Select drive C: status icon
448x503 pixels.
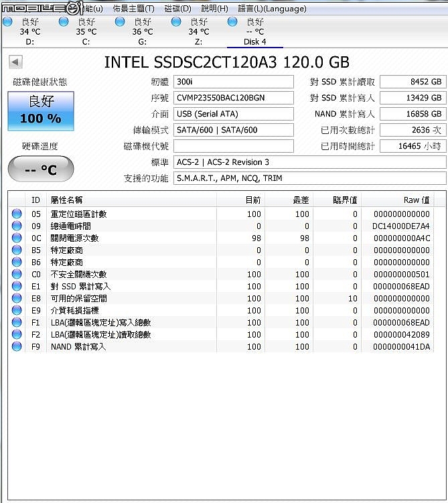coord(64,22)
